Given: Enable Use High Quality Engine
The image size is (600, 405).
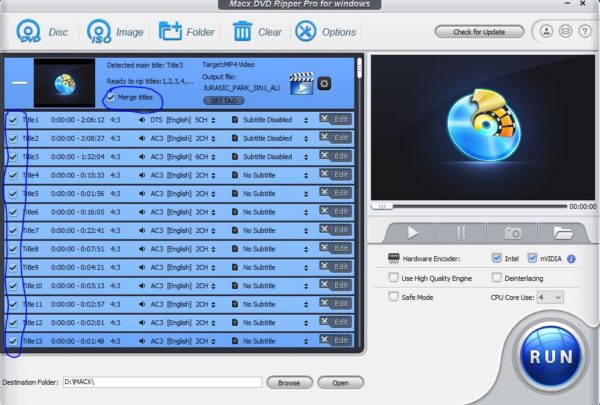Looking at the screenshot, I should (393, 277).
